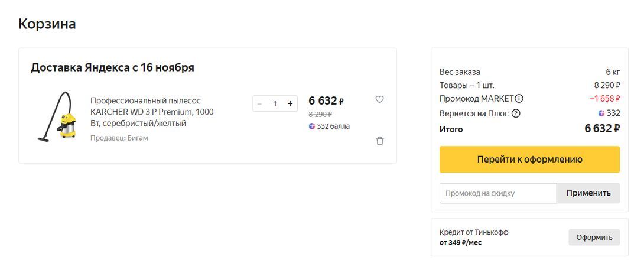The width and height of the screenshot is (644, 263).
Task: Click the 6 632 ₽ item price
Action: coord(326,100)
